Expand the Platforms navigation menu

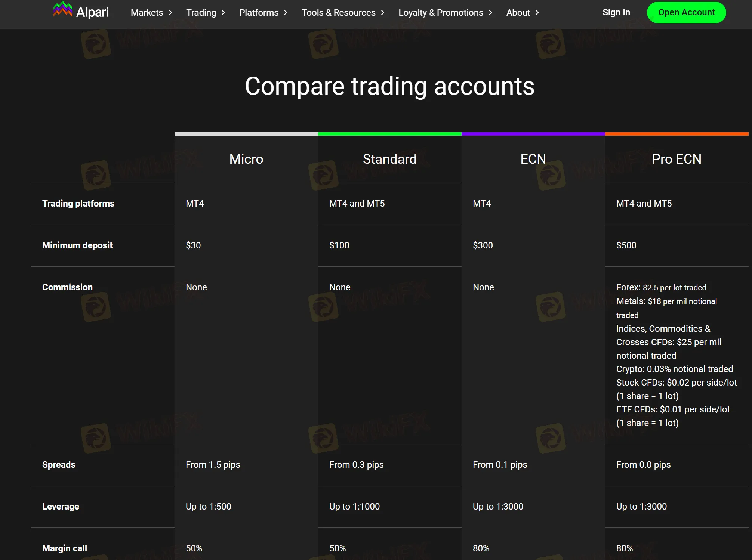pyautogui.click(x=259, y=12)
